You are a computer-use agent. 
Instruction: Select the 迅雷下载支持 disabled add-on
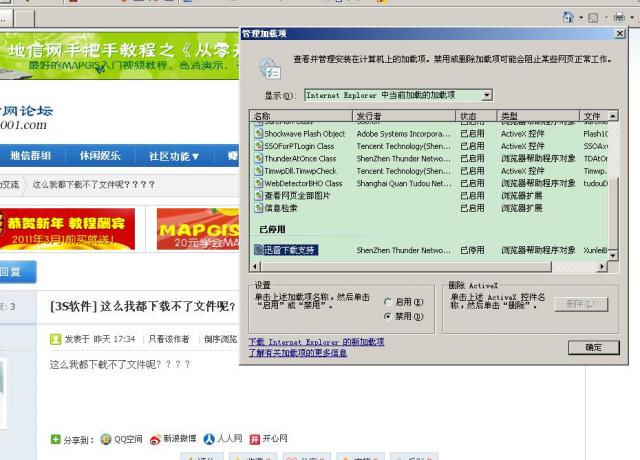coord(290,250)
